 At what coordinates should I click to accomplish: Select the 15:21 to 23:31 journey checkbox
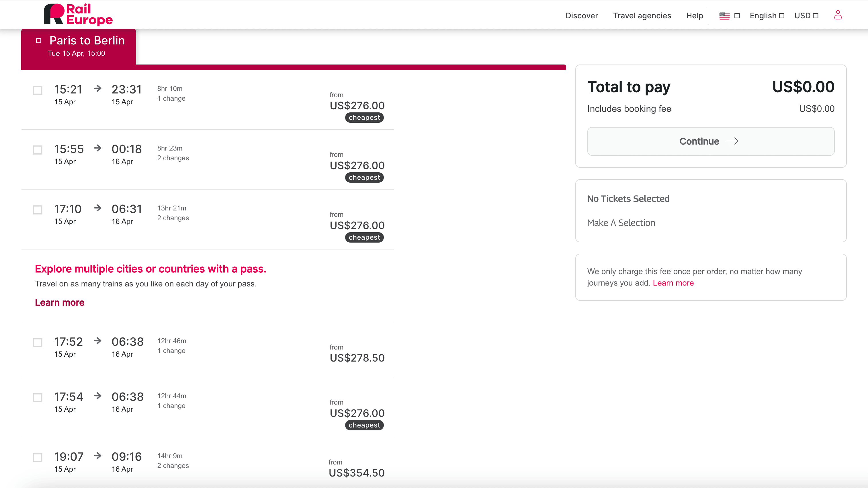37,90
